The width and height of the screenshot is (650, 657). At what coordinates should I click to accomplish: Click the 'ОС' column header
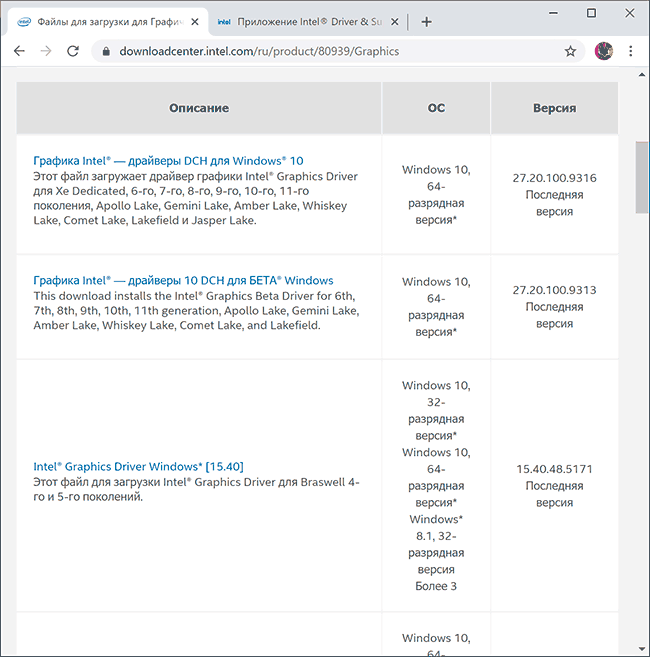[x=436, y=108]
